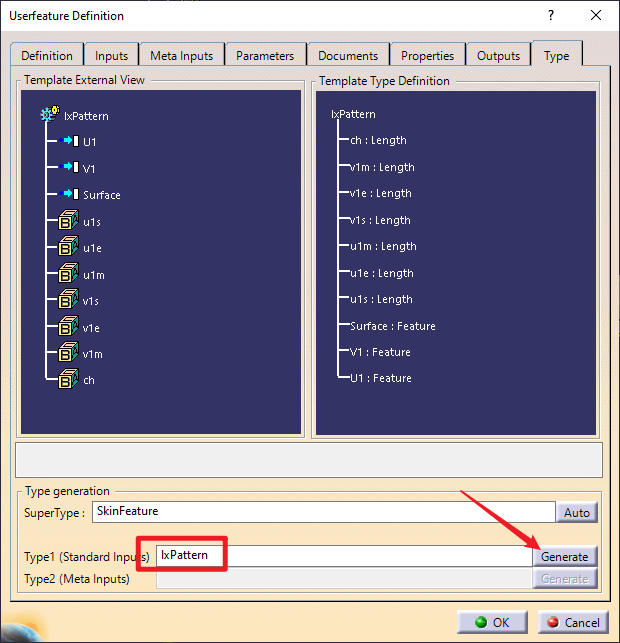The image size is (620, 643).
Task: Select 'V1 : Feature' in type definition
Action: tap(380, 352)
